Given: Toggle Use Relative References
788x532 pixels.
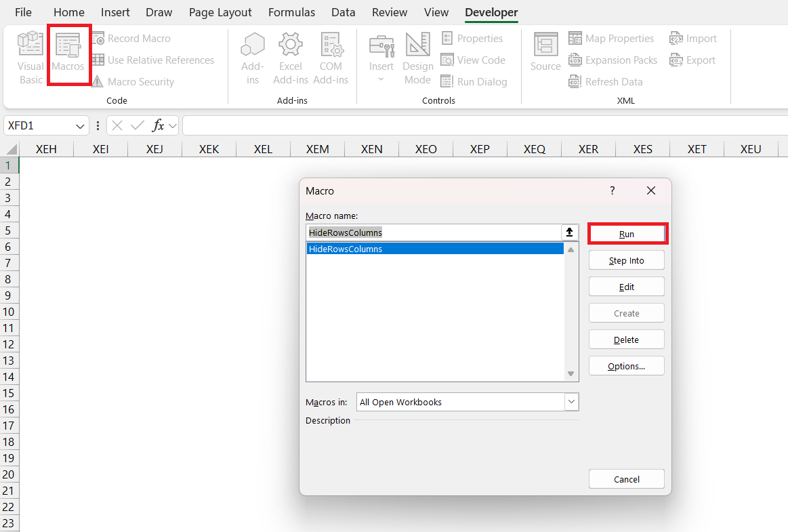Looking at the screenshot, I should (x=153, y=60).
